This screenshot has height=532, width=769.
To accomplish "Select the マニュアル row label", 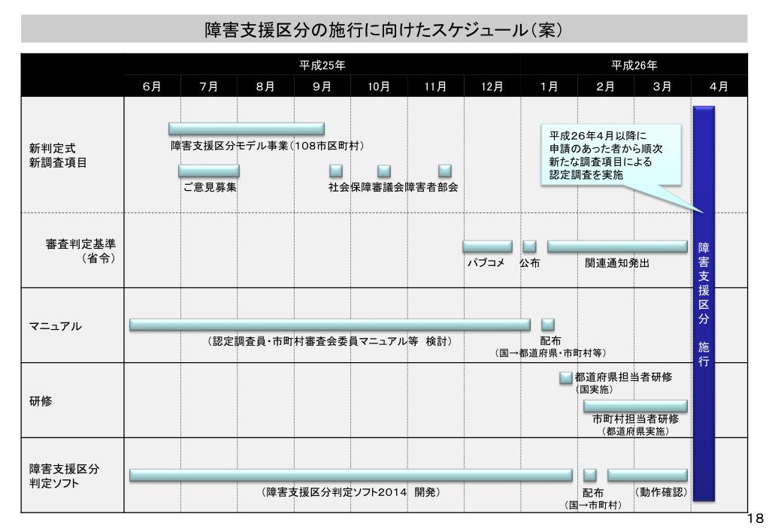I will point(56,326).
